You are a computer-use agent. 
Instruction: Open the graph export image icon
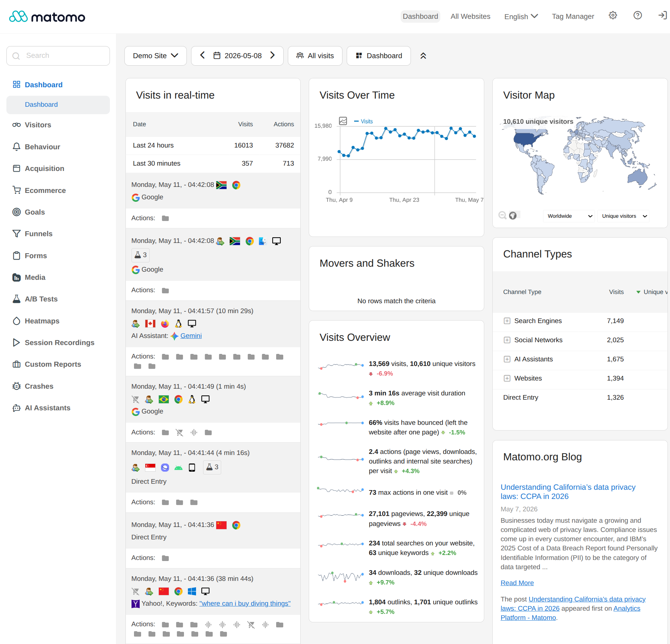pos(343,121)
